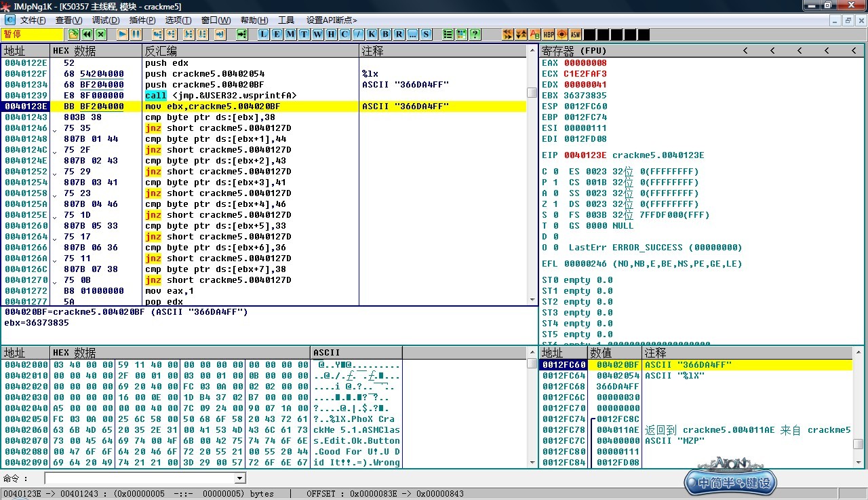Click the Pause execution toolbar icon
868x500 pixels.
136,34
